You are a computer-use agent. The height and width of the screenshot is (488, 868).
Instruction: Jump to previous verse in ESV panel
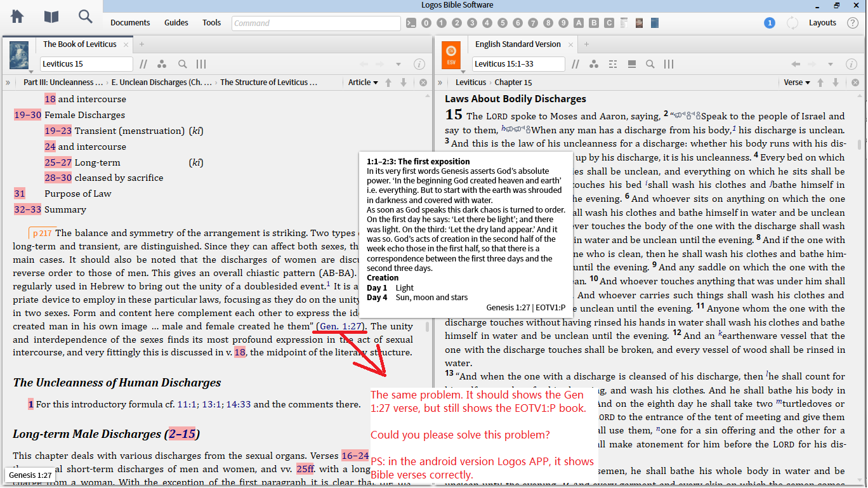point(820,82)
